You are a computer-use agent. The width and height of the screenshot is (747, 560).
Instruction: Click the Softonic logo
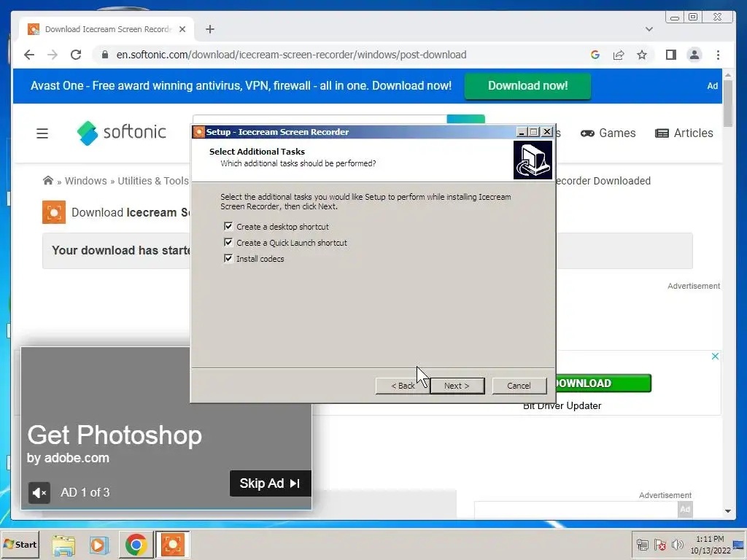point(122,133)
